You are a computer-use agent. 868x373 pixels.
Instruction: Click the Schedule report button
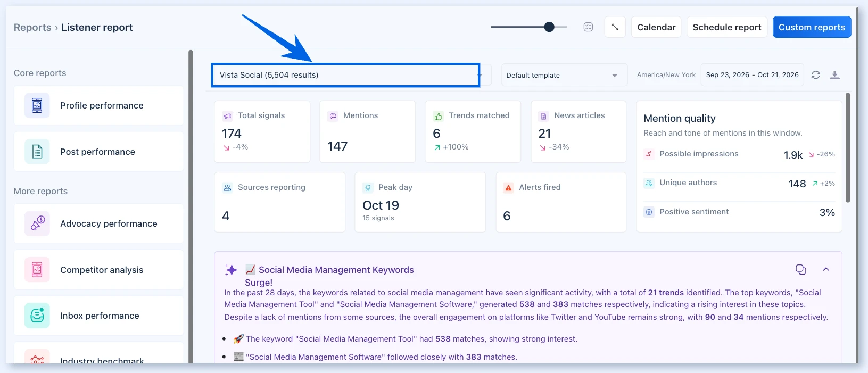pos(727,27)
